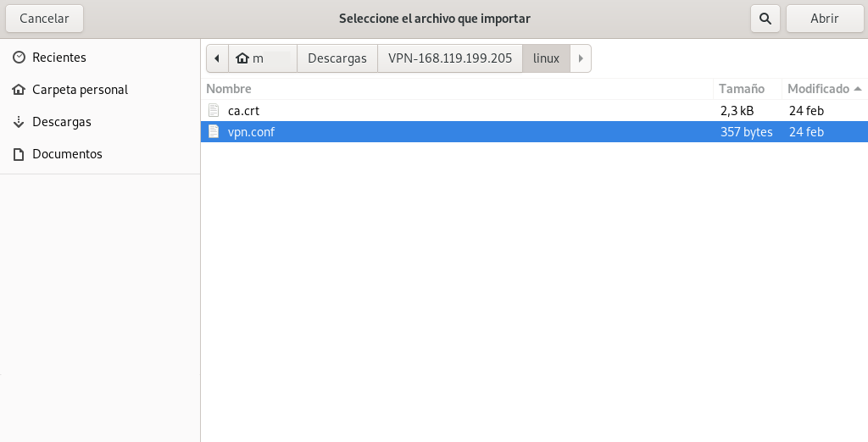
Task: Click the vpn.conf file icon
Action: pos(214,131)
